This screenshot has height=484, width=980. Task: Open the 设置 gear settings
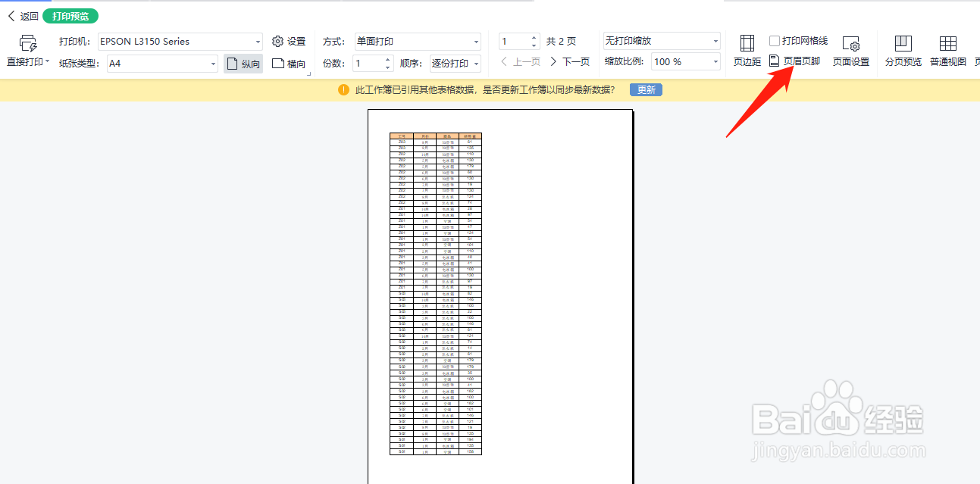click(289, 41)
